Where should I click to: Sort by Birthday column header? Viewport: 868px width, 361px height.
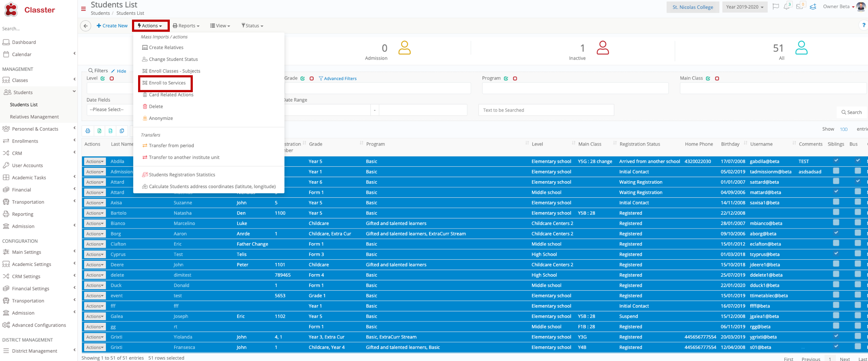pyautogui.click(x=730, y=144)
